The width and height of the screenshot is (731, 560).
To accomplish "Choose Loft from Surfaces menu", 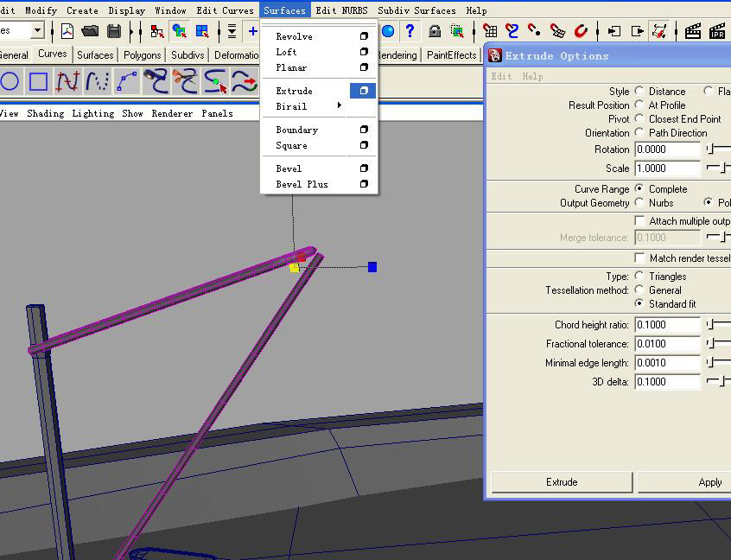I will 286,52.
